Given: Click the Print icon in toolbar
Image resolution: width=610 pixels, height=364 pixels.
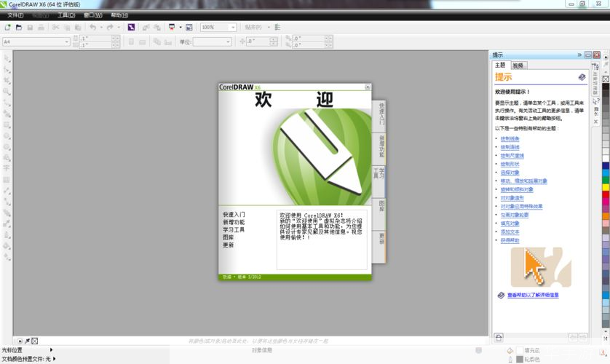Looking at the screenshot, I should pyautogui.click(x=41, y=27).
